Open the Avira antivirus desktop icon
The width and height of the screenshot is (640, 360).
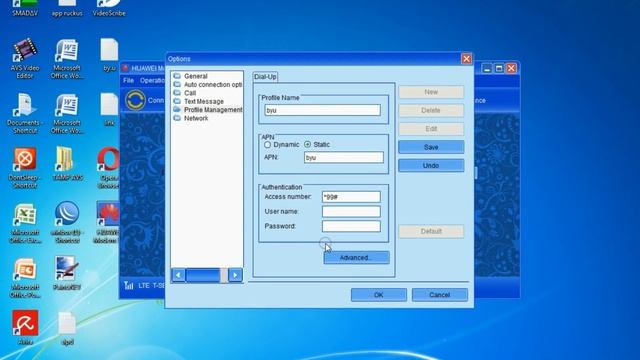pyautogui.click(x=25, y=328)
